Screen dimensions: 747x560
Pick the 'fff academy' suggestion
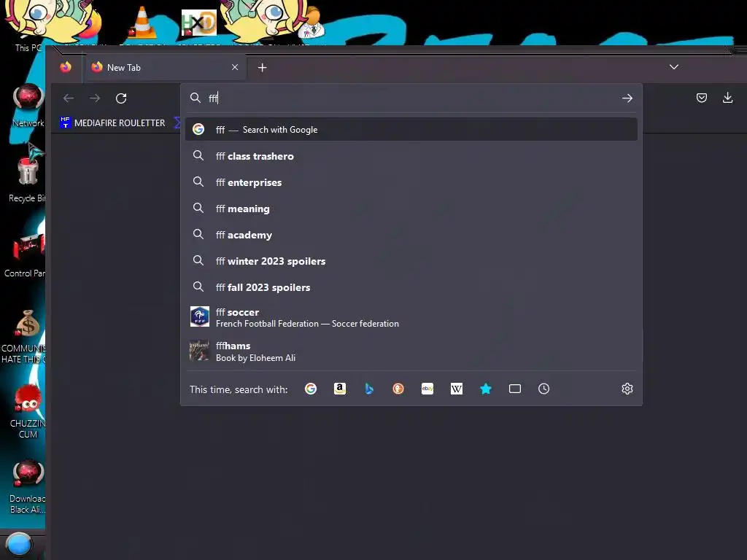tap(411, 235)
